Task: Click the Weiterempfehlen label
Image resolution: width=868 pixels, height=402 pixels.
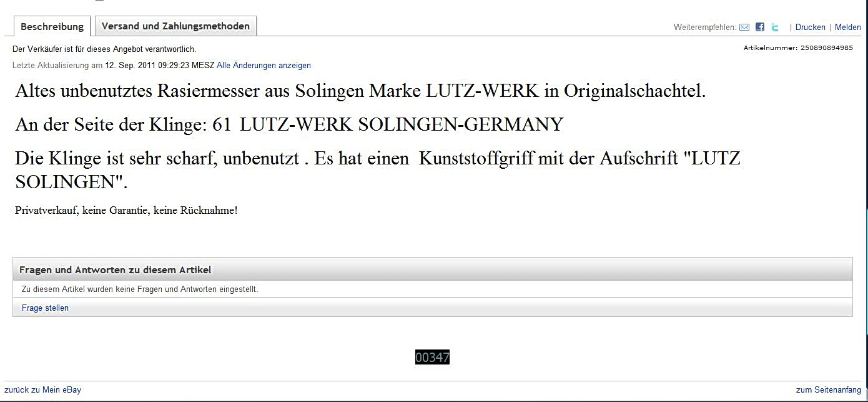Action: point(705,28)
